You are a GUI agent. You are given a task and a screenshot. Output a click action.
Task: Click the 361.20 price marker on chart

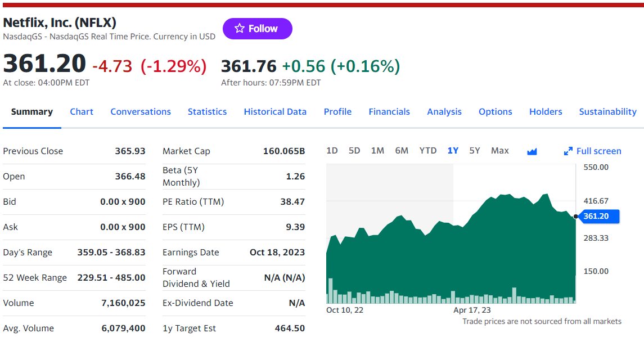[599, 216]
